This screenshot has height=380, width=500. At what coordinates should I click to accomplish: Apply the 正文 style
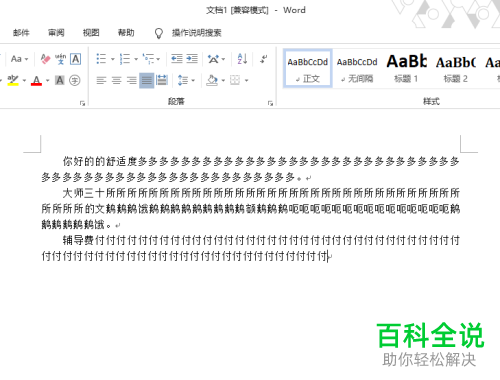click(x=308, y=69)
